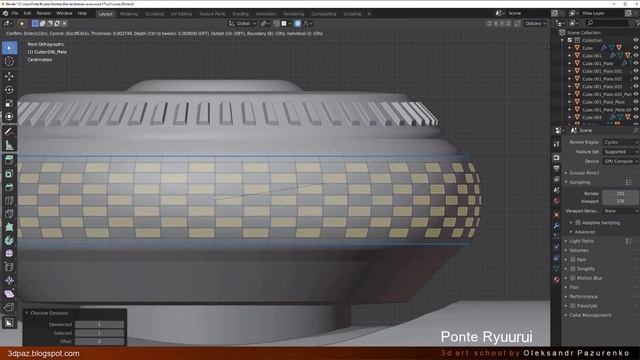Select the Rotate tool
Screen dimensions: 640x360
click(9, 90)
